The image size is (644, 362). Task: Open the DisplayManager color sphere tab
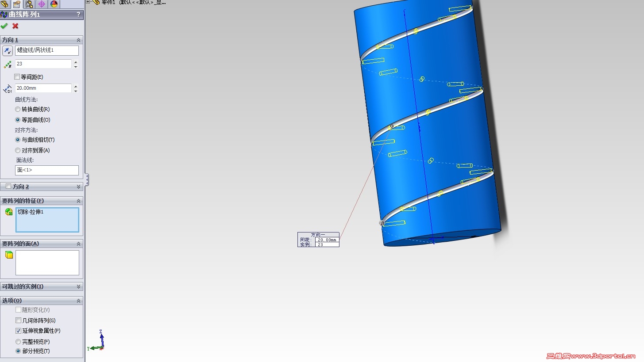[54, 4]
